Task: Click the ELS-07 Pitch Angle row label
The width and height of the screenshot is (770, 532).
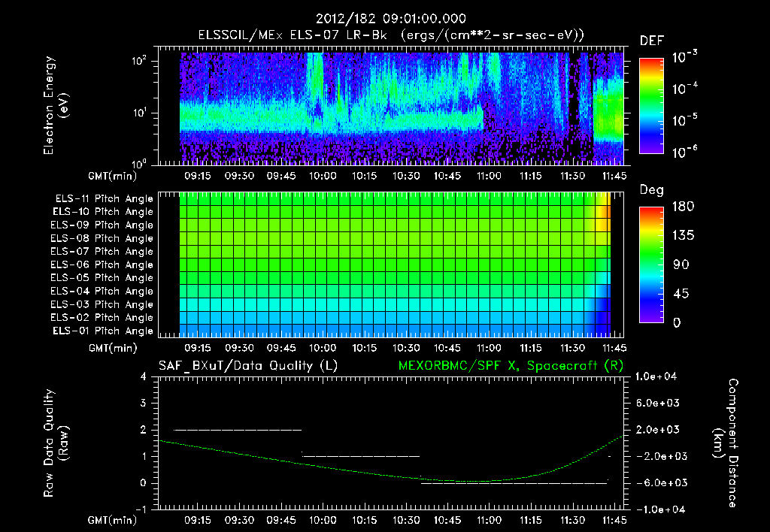Action: pyautogui.click(x=102, y=251)
